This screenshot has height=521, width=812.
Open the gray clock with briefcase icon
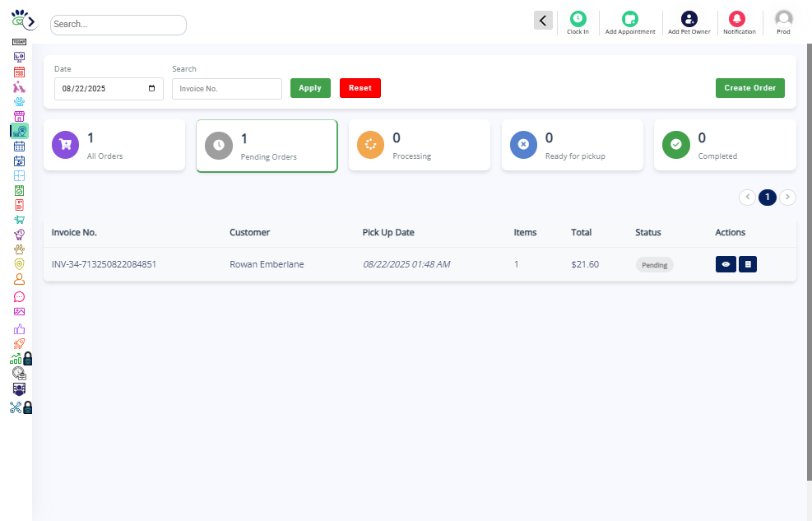tap(19, 373)
